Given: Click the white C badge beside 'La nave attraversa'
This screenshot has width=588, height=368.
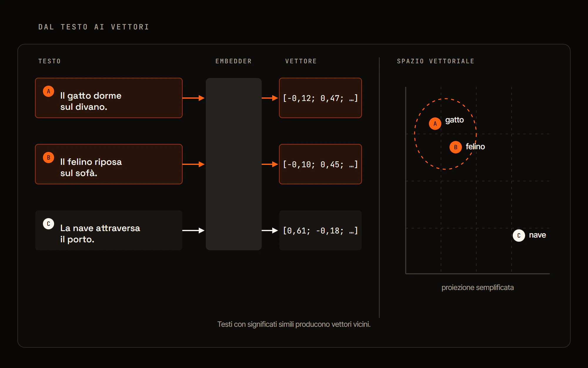Looking at the screenshot, I should point(49,224).
